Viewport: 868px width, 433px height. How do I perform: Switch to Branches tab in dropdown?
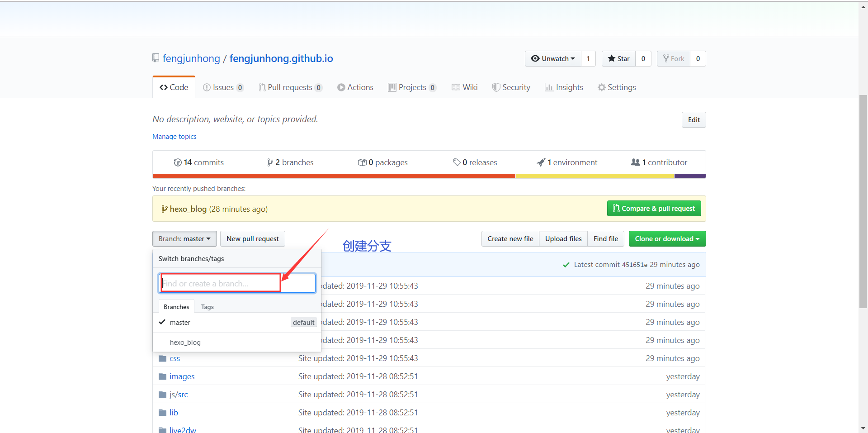click(x=176, y=306)
